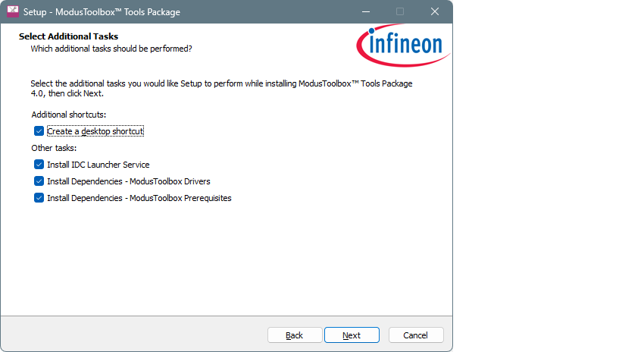
Task: Toggle Install IDC Launcher Service checkbox
Action: coord(39,165)
